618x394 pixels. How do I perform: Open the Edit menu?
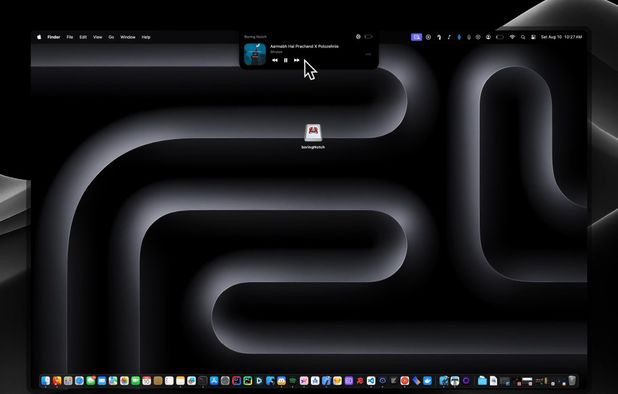[83, 37]
